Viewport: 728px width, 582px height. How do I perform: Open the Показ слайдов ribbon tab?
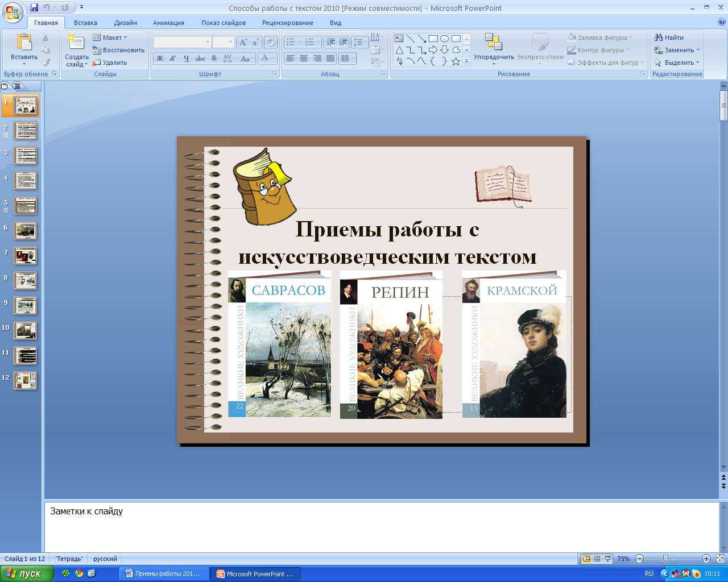click(x=224, y=23)
